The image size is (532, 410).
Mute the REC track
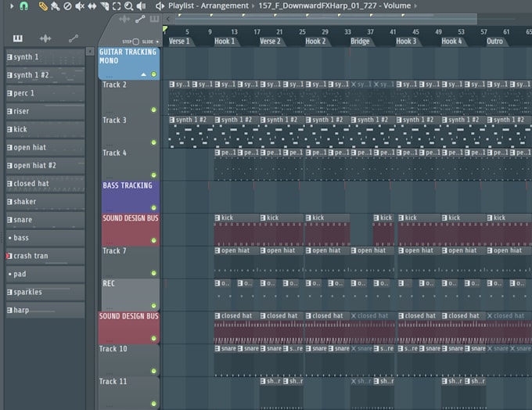tap(153, 305)
